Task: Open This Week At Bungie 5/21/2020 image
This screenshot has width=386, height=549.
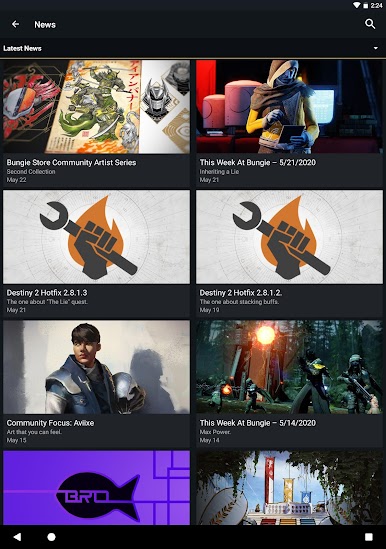Action: point(289,107)
